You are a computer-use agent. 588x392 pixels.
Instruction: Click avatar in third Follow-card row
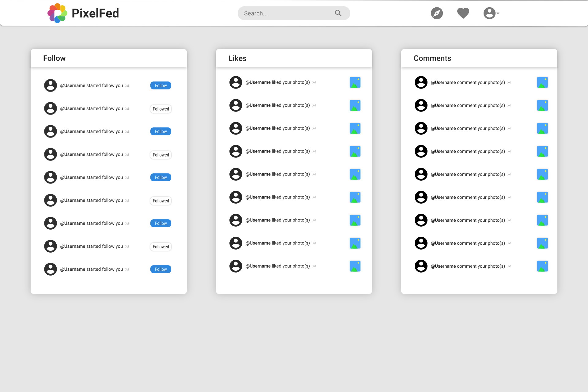coord(51,131)
